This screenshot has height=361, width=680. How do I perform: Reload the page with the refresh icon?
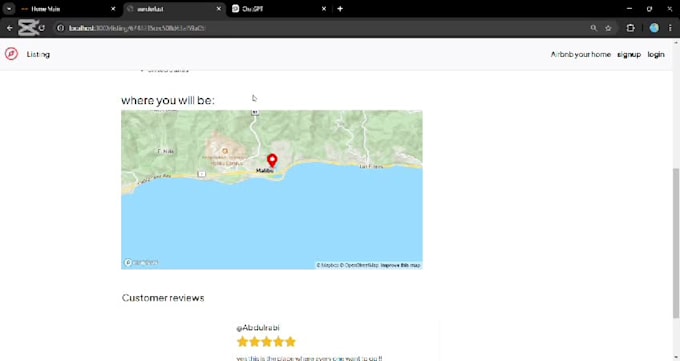click(x=42, y=28)
